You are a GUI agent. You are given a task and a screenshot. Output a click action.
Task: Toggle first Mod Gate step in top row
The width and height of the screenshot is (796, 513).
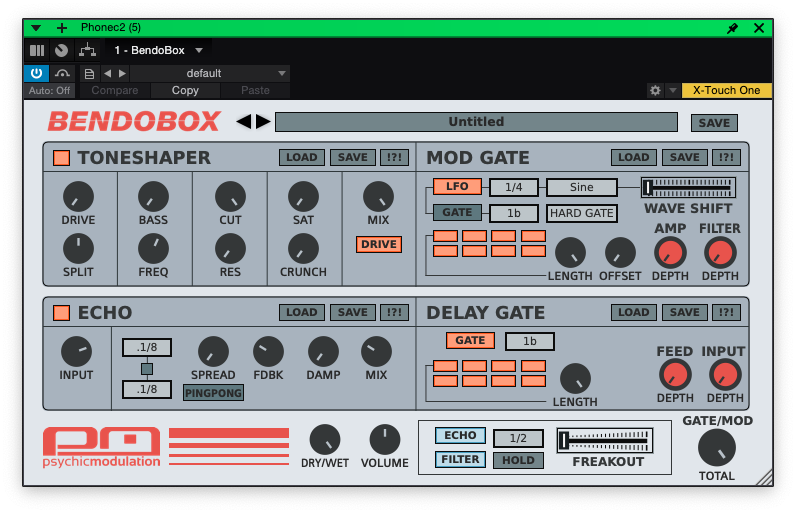pyautogui.click(x=446, y=236)
